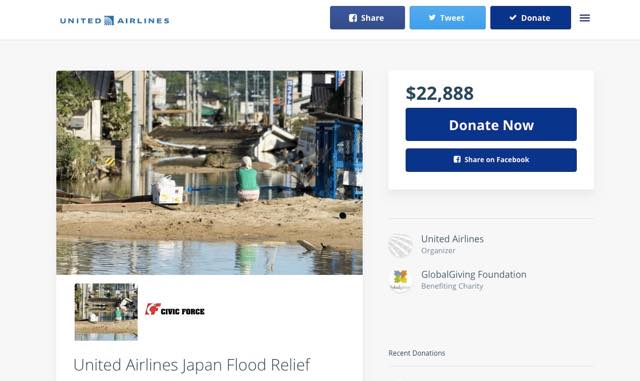
Task: Click the main flood relief image
Action: click(x=209, y=173)
